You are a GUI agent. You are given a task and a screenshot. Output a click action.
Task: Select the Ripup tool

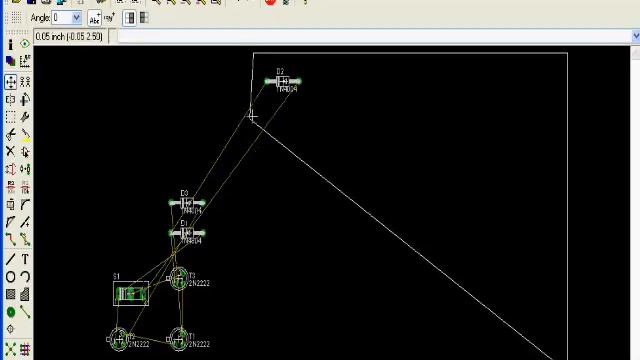pos(25,240)
